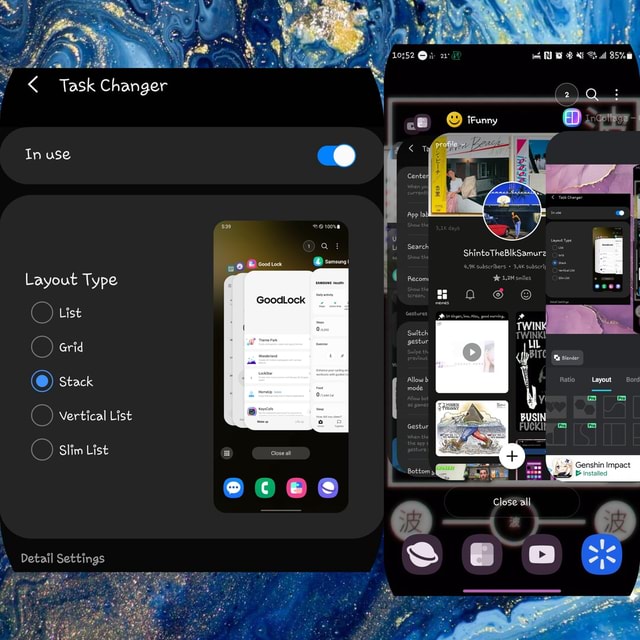Launch YouTube from the dock
The image size is (640, 640).
coord(541,554)
